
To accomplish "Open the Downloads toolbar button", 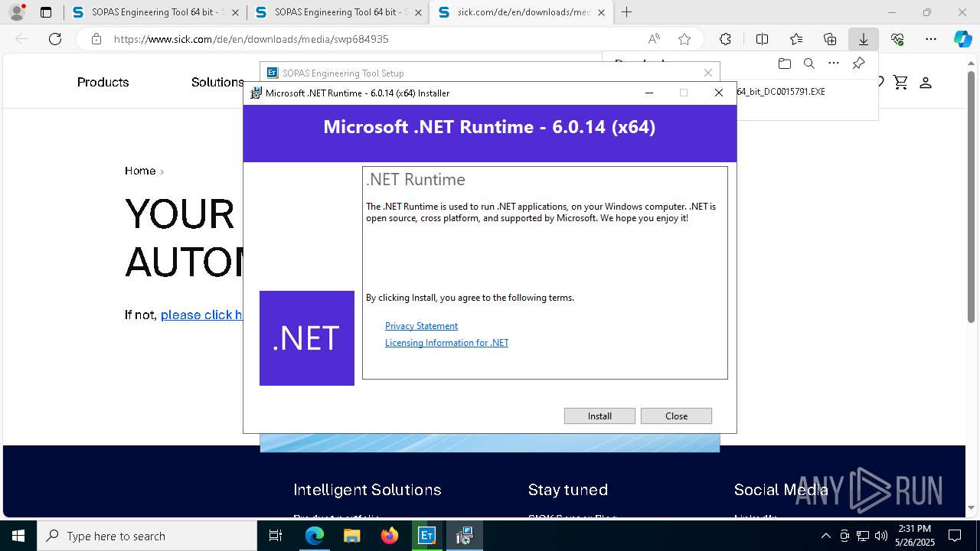I will point(864,39).
